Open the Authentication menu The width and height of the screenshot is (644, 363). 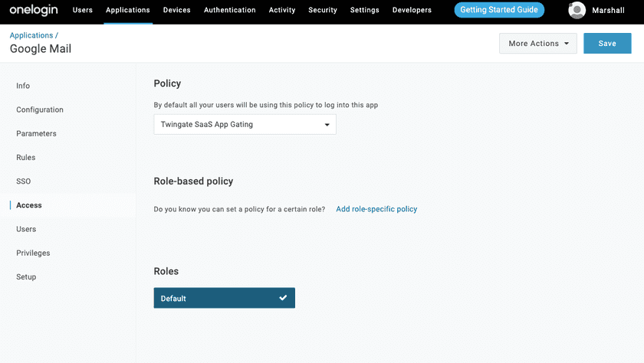(230, 11)
